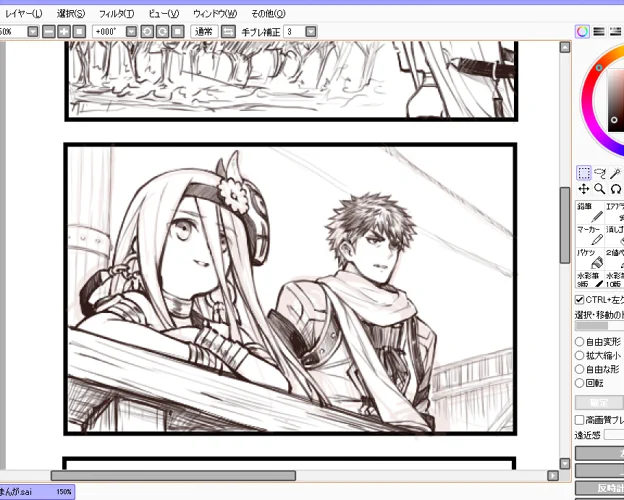Select the rectangular selection tool

click(584, 173)
